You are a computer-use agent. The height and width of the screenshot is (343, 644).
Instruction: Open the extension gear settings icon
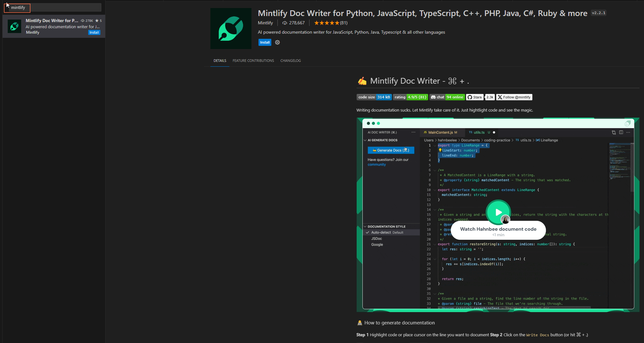[x=277, y=42]
